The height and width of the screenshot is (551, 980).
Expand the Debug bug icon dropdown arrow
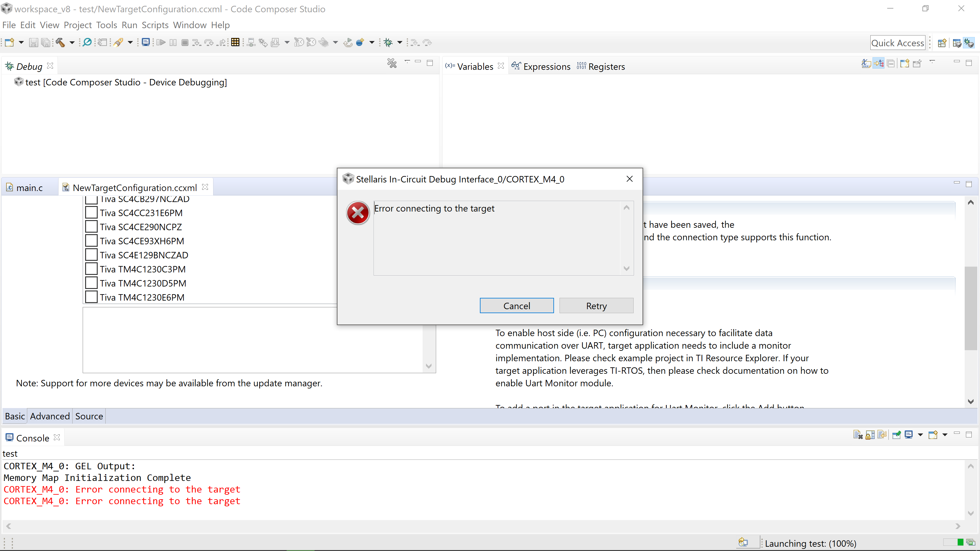(400, 43)
